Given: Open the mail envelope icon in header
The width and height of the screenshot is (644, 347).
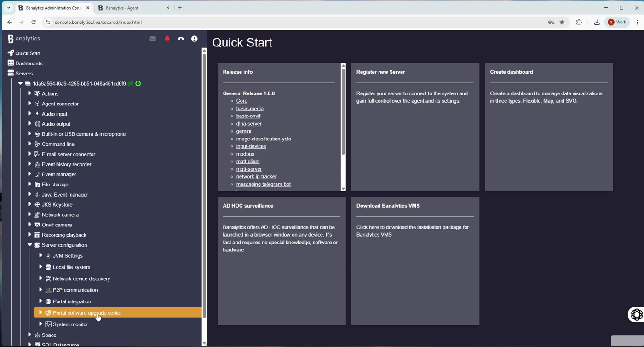Looking at the screenshot, I should click(153, 39).
